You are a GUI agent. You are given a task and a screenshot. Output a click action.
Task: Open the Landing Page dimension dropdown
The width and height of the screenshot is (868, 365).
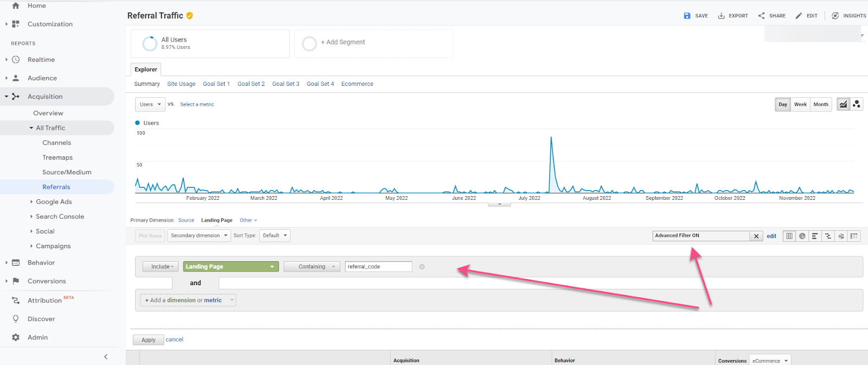click(x=231, y=267)
